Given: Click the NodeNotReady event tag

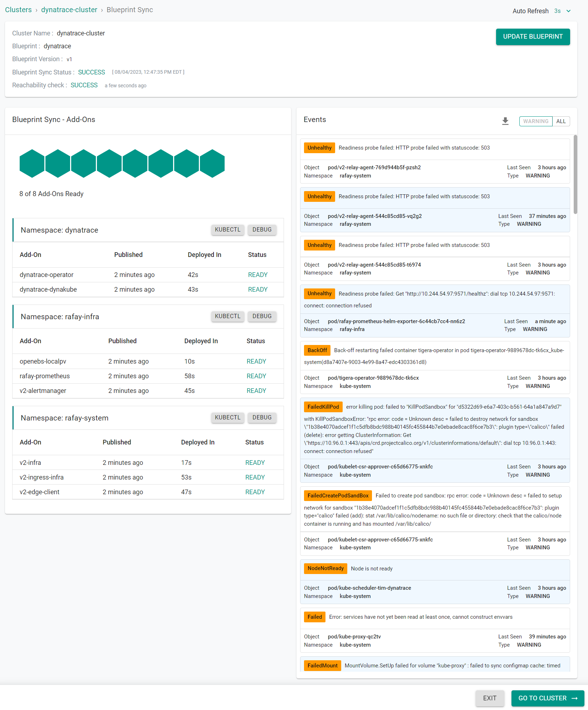Looking at the screenshot, I should point(325,569).
